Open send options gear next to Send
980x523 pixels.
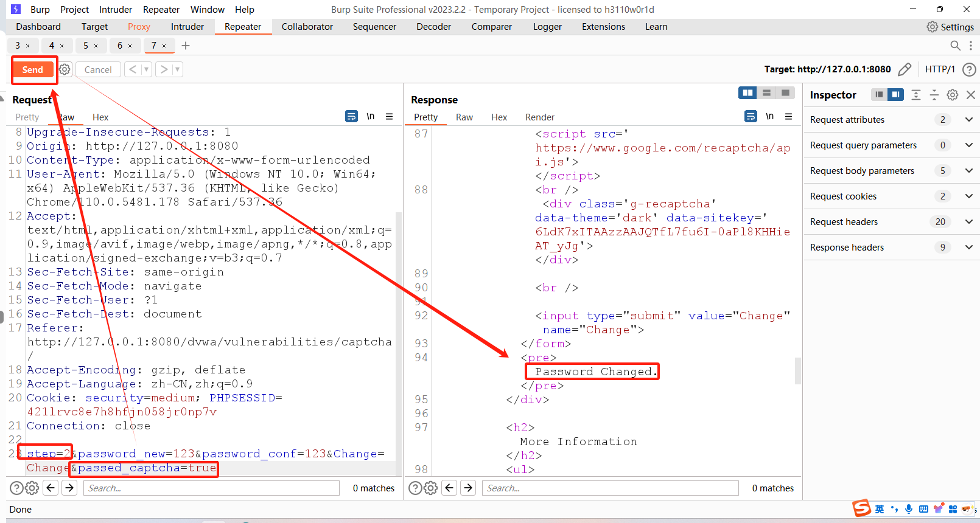coord(65,69)
